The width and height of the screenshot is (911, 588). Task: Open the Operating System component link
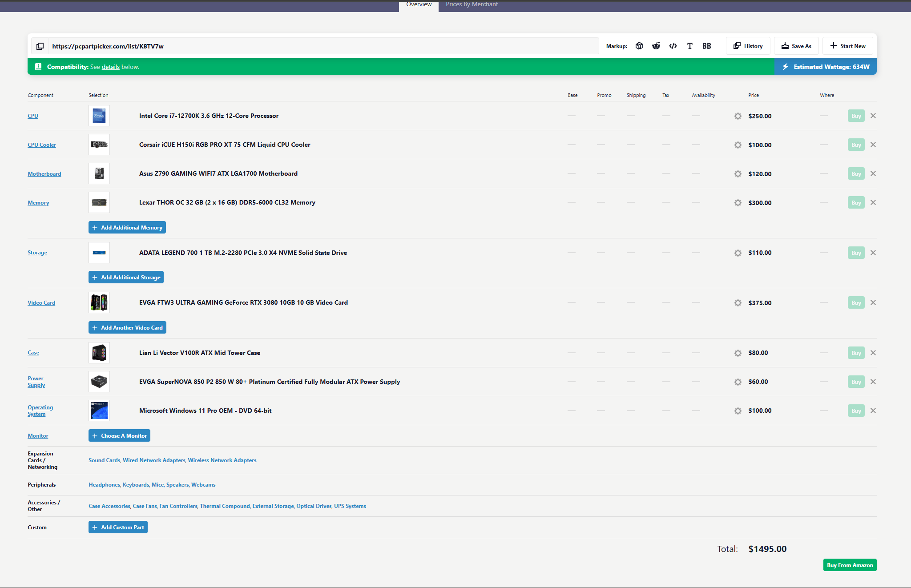pyautogui.click(x=40, y=411)
